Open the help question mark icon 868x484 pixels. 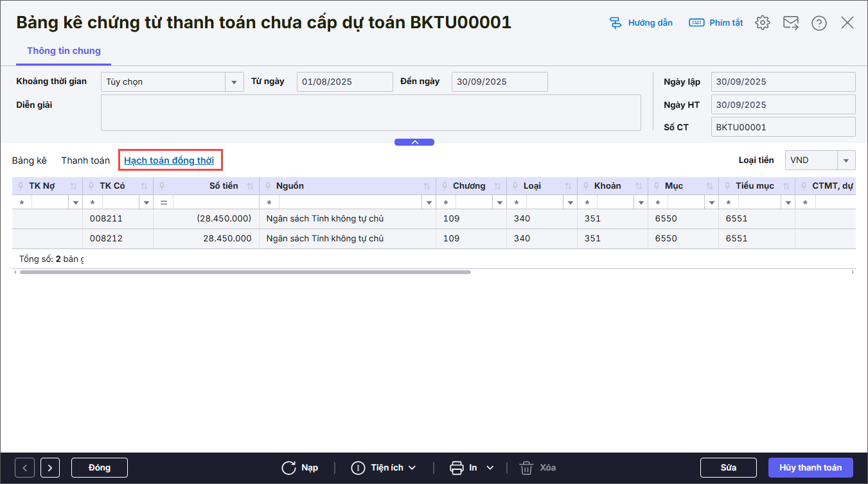tap(819, 23)
